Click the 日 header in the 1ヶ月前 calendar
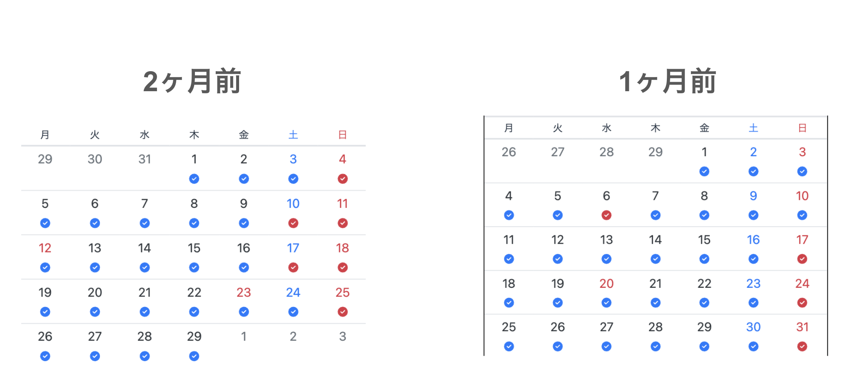Screen dimensions: 868x379 [802, 128]
